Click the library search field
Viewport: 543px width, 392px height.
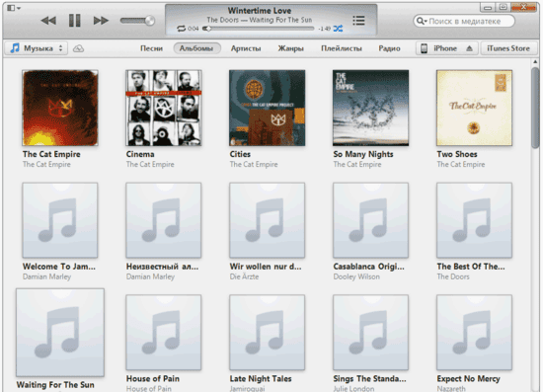[464, 21]
